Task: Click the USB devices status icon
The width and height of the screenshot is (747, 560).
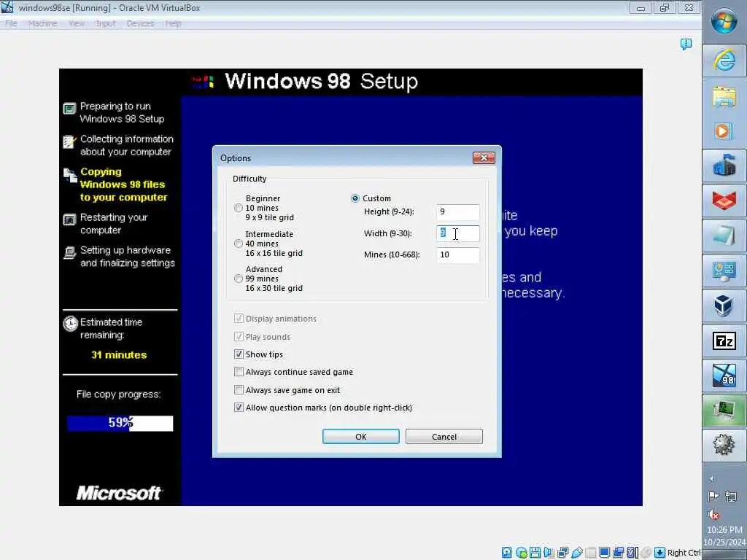Action: coord(577,553)
